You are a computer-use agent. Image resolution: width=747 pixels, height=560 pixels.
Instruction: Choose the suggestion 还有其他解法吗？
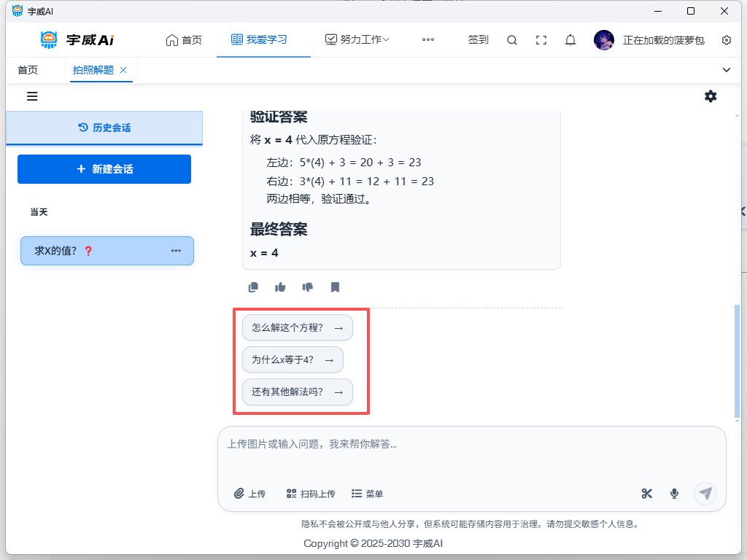pos(297,392)
